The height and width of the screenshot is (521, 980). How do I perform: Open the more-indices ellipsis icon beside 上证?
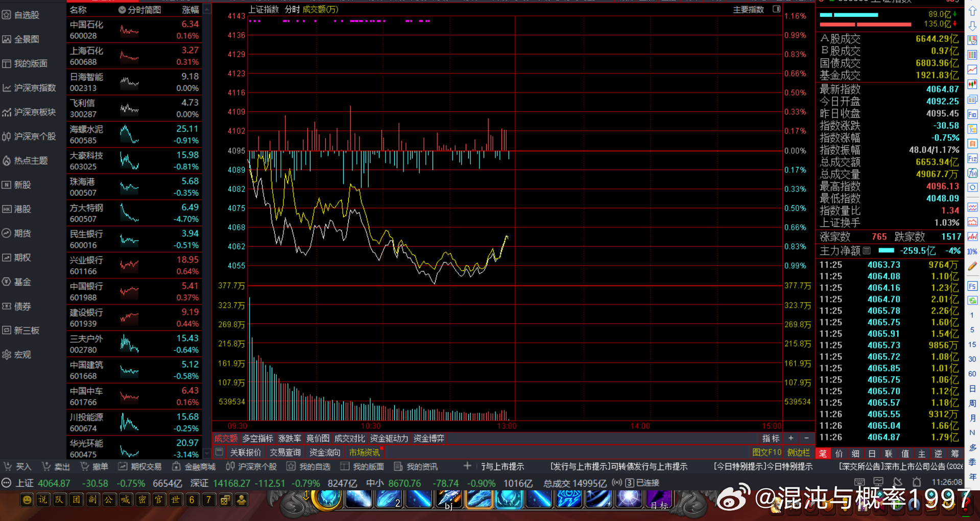6,483
